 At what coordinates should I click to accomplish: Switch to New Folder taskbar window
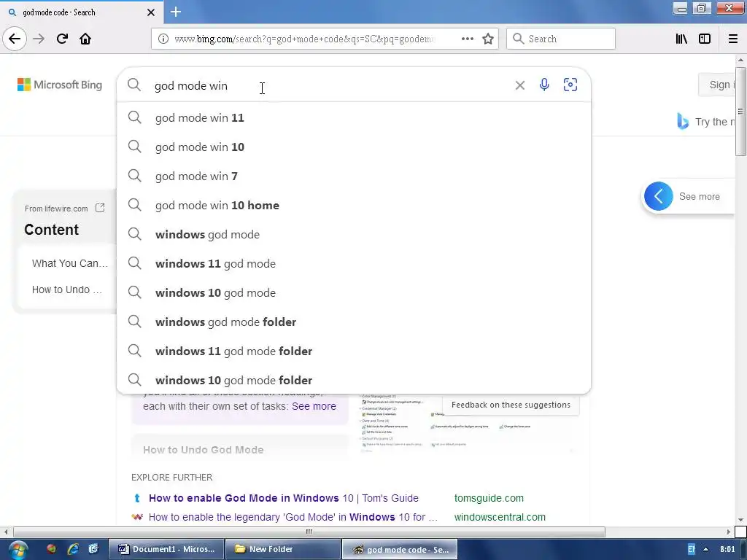pyautogui.click(x=282, y=549)
